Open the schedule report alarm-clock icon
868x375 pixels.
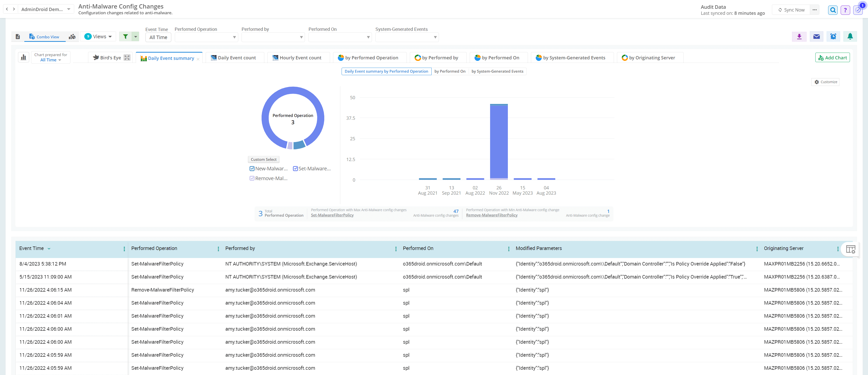[x=833, y=37]
